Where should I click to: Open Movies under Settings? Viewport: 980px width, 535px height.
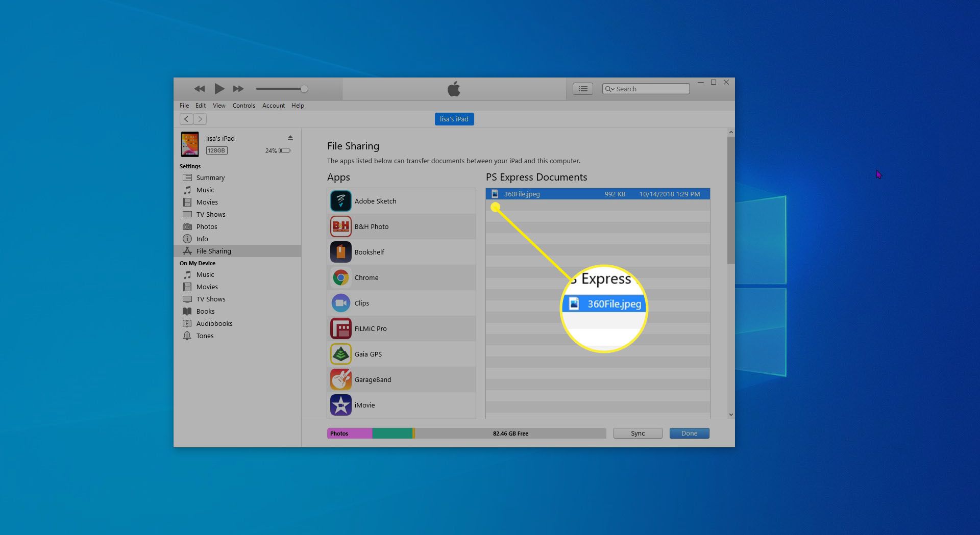click(x=237, y=202)
